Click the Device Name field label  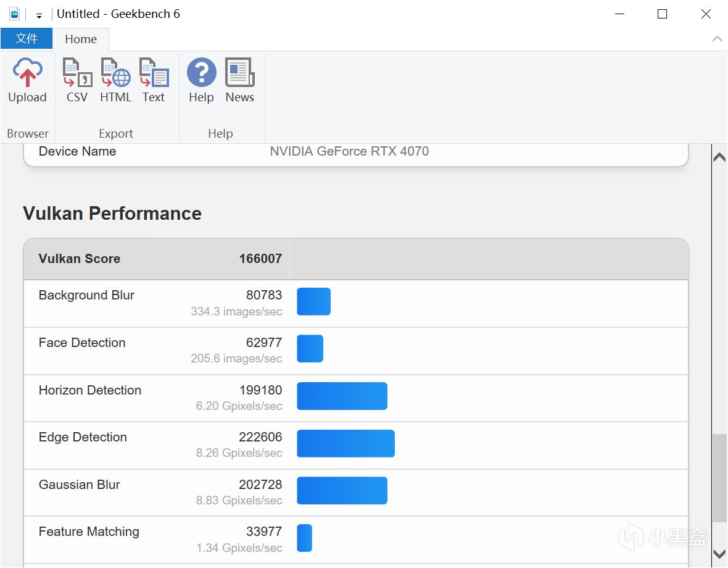coord(78,151)
